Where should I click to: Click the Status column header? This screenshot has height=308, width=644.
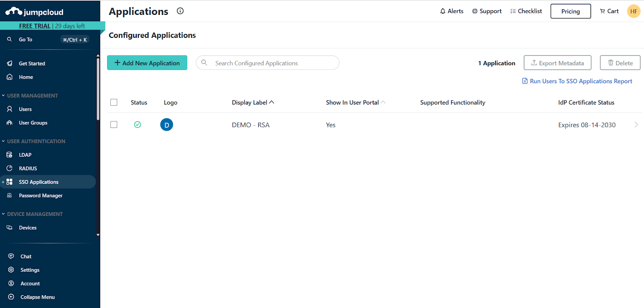point(139,103)
